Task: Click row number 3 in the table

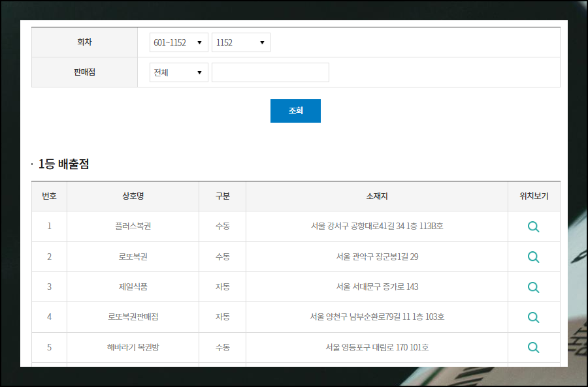Action: [x=49, y=286]
